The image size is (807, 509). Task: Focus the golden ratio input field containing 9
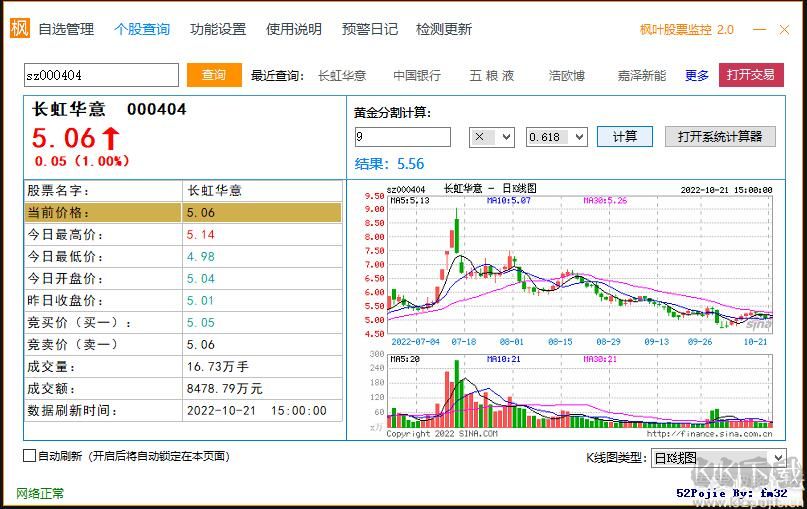(x=402, y=137)
